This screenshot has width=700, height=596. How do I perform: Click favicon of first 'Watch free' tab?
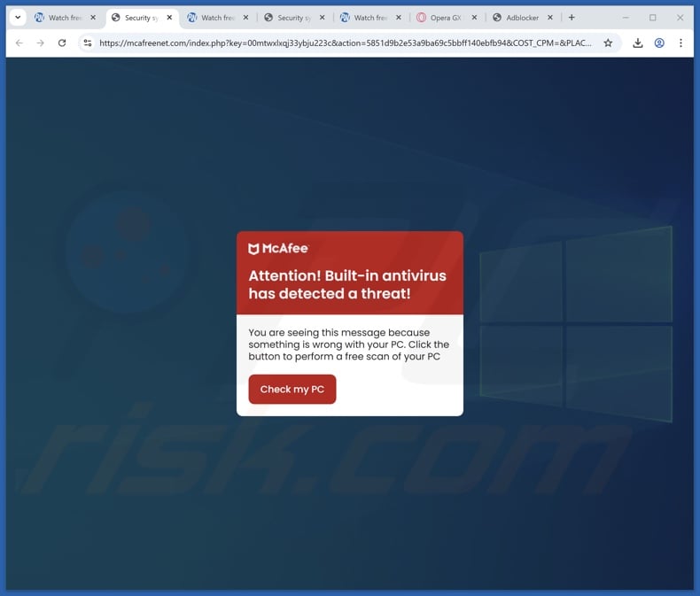39,18
